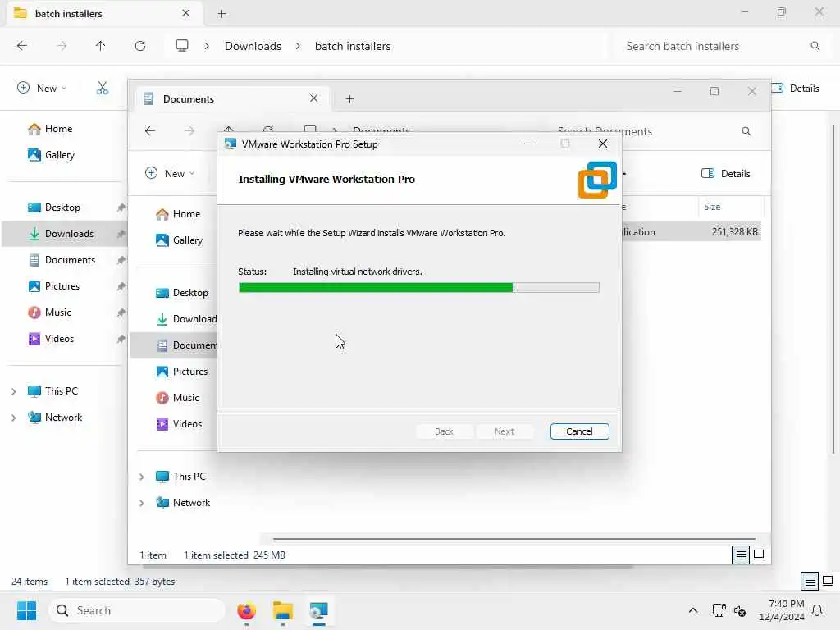Click the Up arrow in batch installers window
This screenshot has width=840, height=630.
pos(100,46)
